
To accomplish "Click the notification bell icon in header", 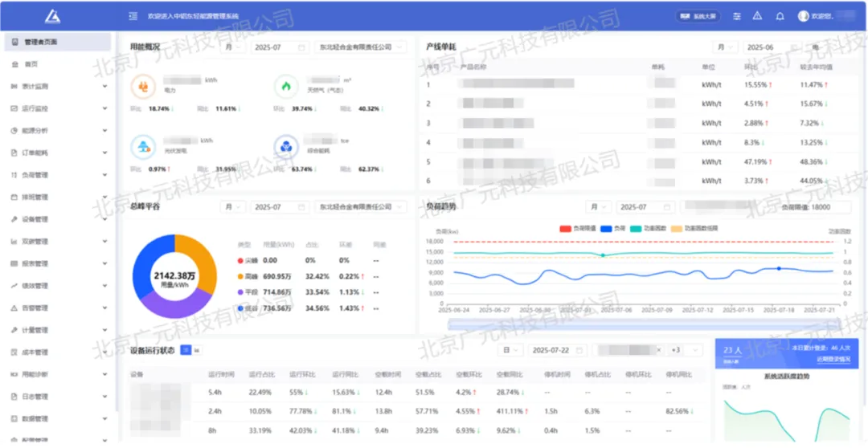I will pyautogui.click(x=779, y=16).
